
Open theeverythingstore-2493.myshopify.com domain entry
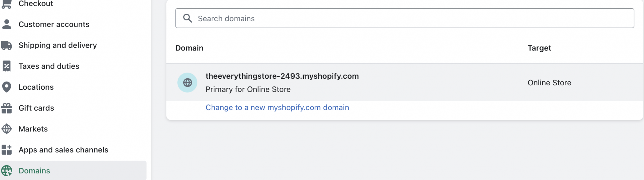click(282, 76)
